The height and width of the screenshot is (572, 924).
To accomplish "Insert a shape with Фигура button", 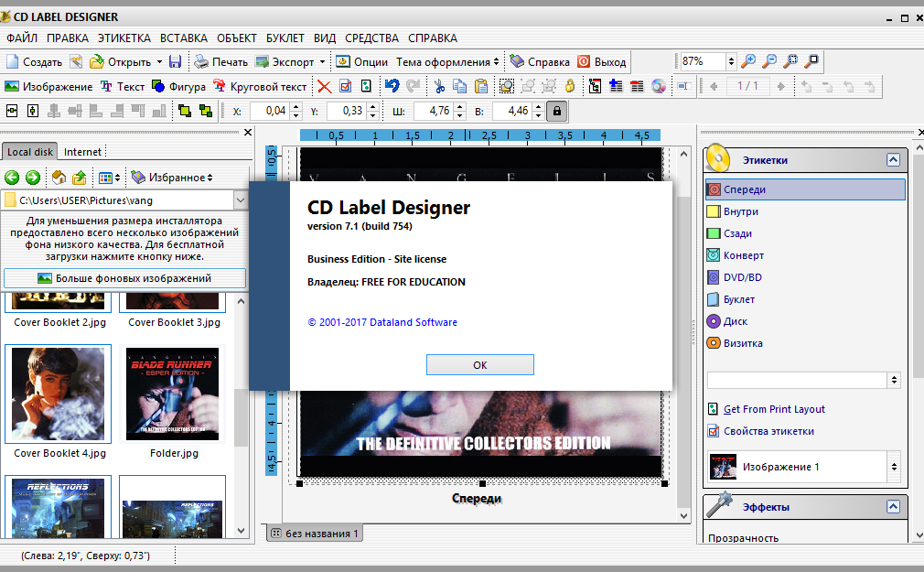I will 179,87.
